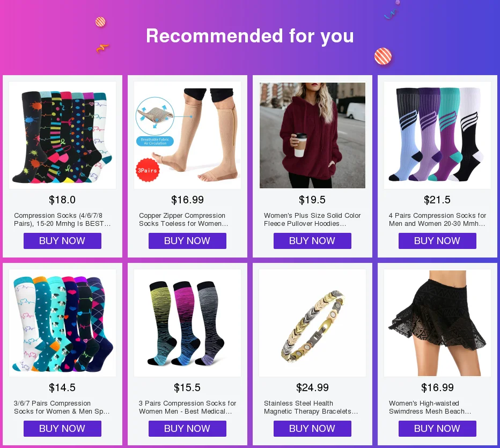Open the colorful splatter compression socks image

(x=62, y=135)
